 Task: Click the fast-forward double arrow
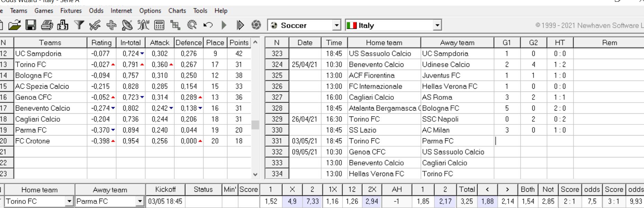(240, 25)
